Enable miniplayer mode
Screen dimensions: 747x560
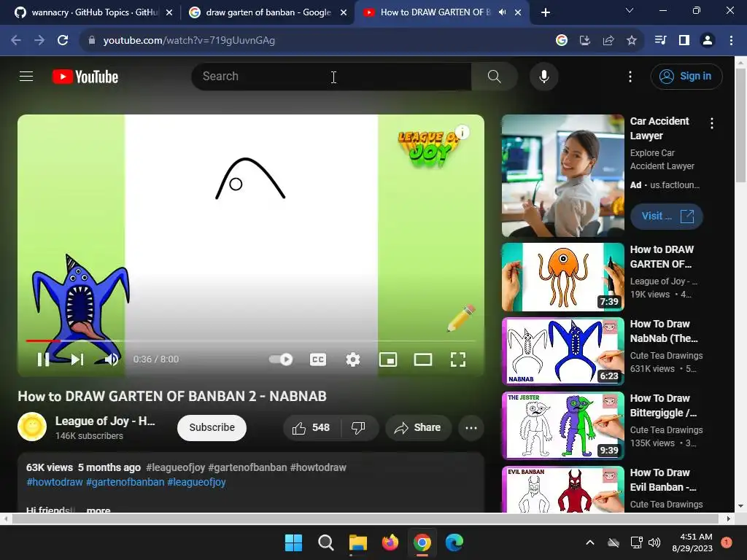pos(388,359)
